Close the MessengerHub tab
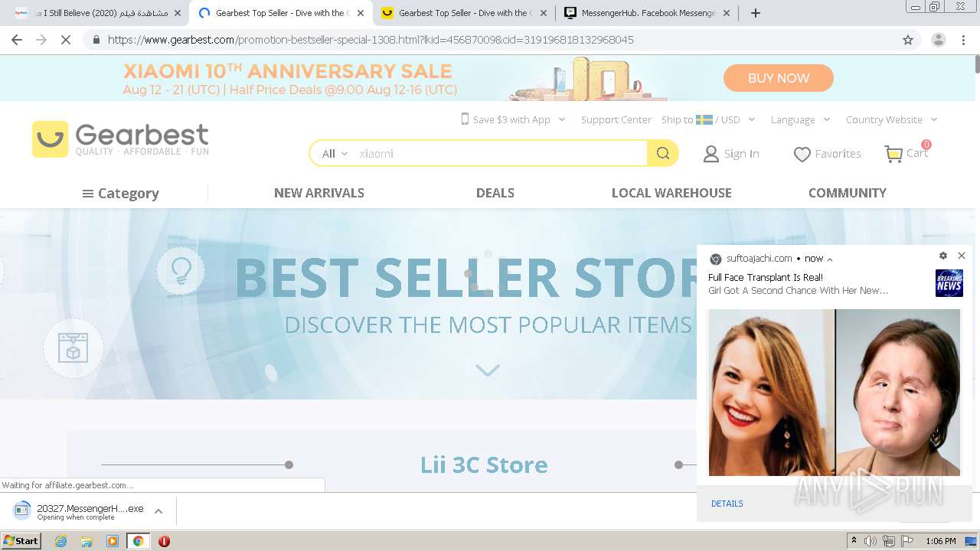Screen dimensions: 980x551 727,13
